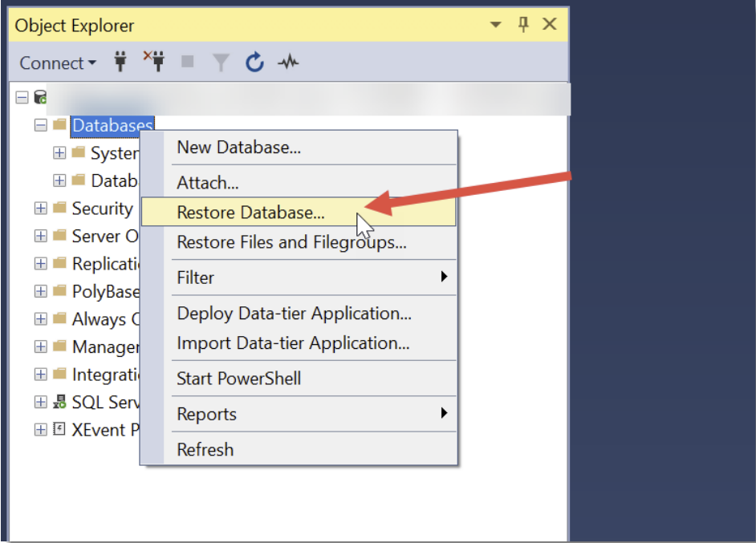Image resolution: width=756 pixels, height=543 pixels.
Task: Open the Activity Monitor pulse icon
Action: click(x=288, y=62)
